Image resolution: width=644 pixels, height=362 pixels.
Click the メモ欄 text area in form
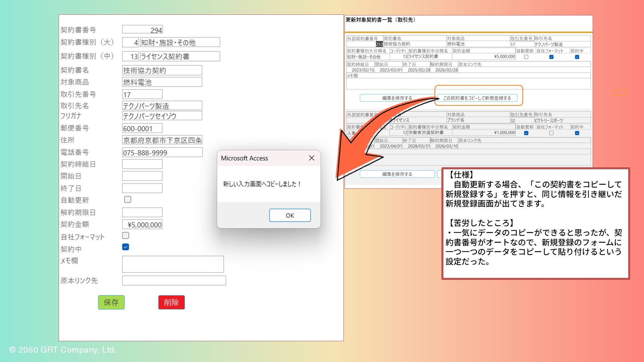click(x=173, y=264)
